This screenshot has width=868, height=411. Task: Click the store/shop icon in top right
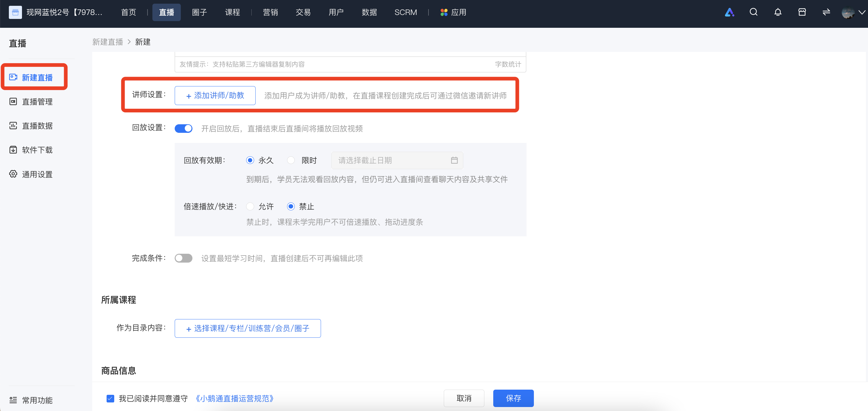click(x=802, y=13)
